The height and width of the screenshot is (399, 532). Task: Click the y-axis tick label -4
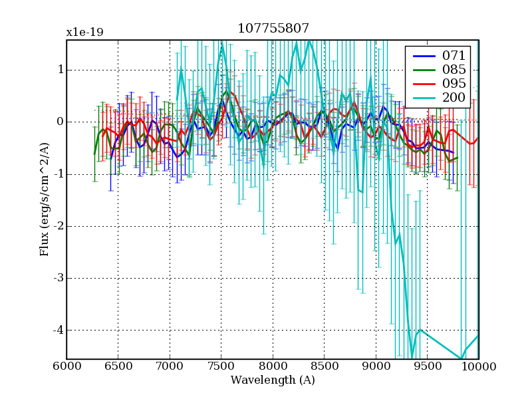(58, 331)
